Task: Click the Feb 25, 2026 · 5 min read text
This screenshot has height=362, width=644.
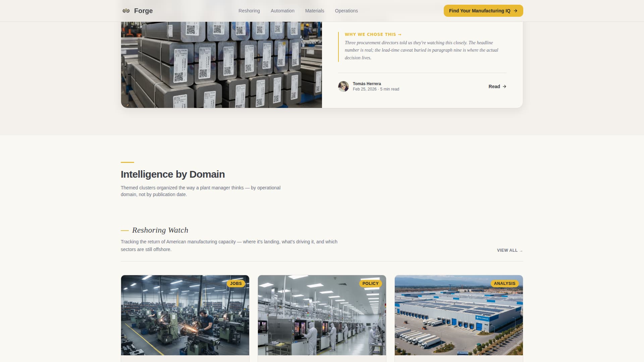Action: 376,89
